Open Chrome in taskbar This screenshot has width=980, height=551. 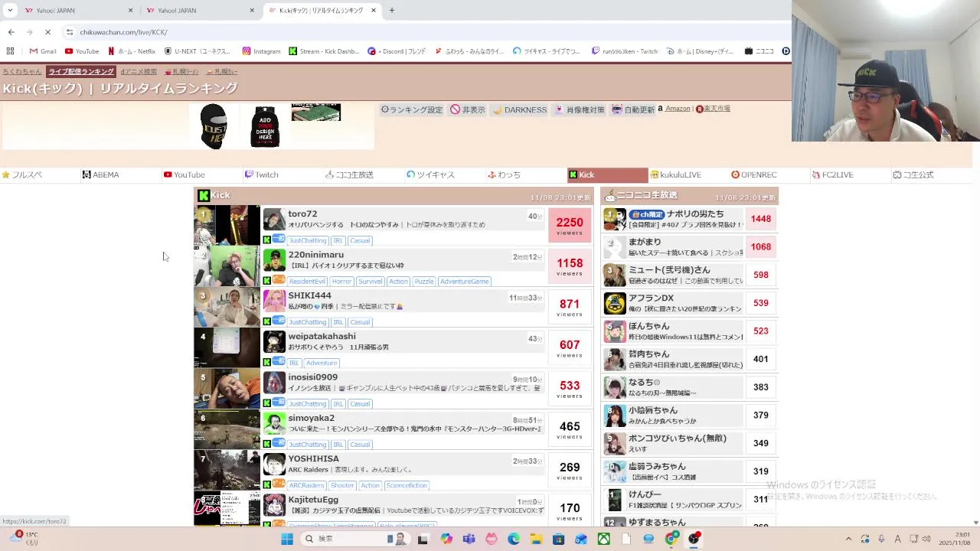click(671, 539)
